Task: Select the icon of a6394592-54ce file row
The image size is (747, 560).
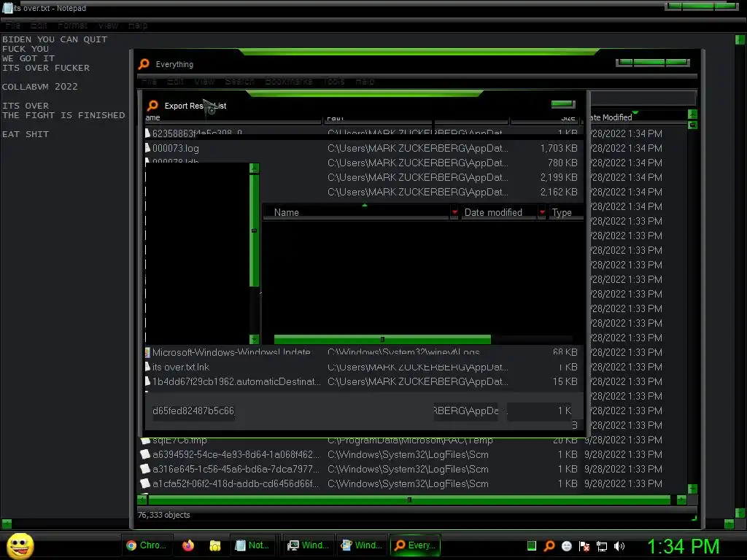Action: coord(145,454)
